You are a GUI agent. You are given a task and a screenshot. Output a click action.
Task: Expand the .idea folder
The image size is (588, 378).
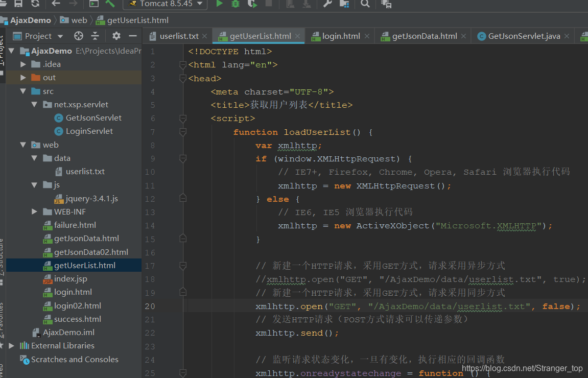(23, 64)
